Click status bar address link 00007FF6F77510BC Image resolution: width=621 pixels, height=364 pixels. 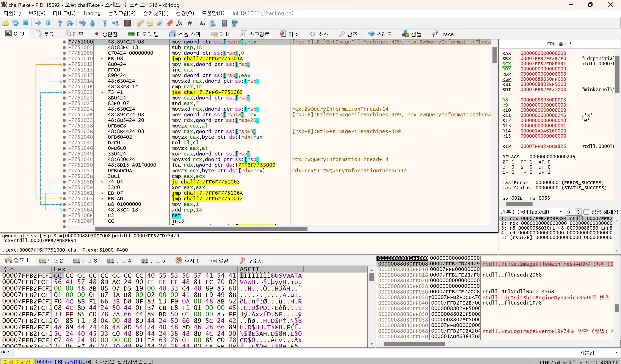[61, 362]
